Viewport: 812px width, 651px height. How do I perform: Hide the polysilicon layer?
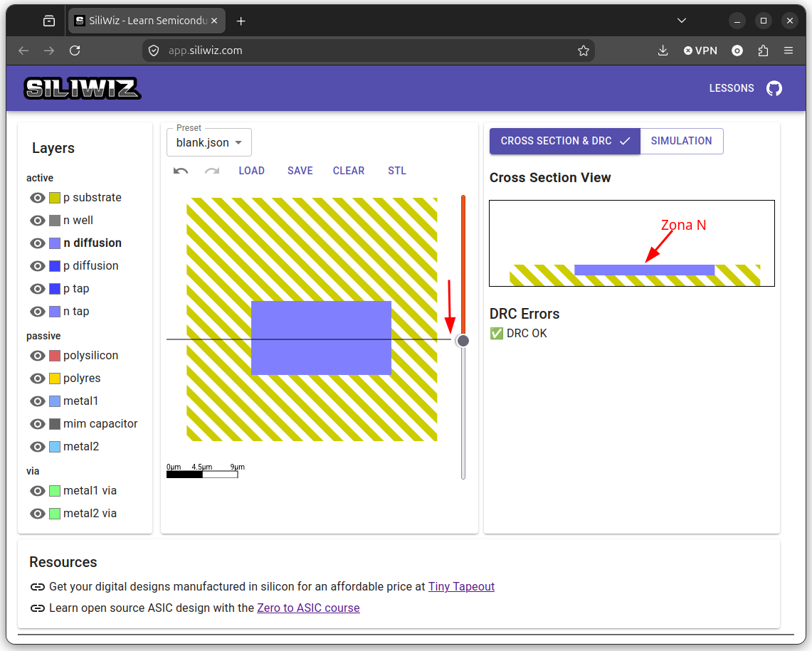point(37,356)
